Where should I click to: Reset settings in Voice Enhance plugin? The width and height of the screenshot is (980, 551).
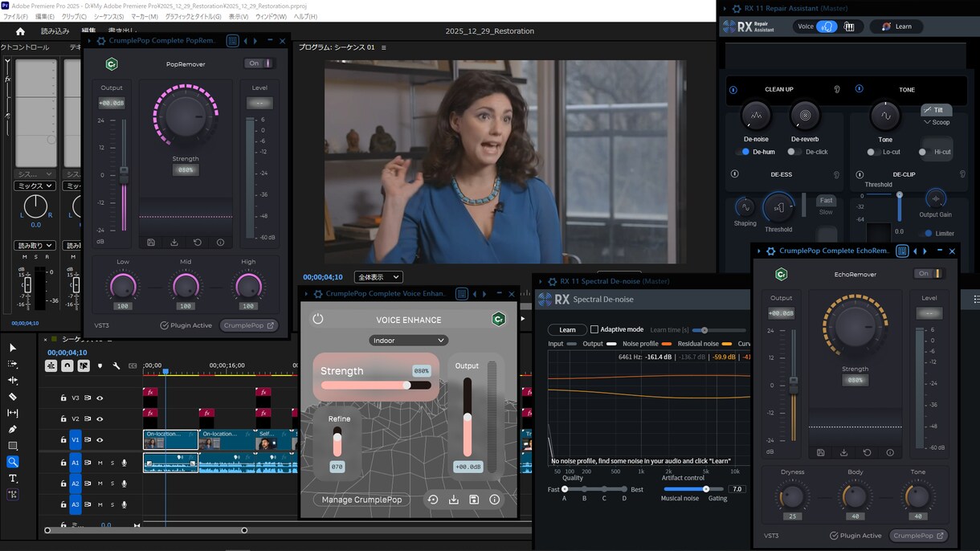coord(433,500)
